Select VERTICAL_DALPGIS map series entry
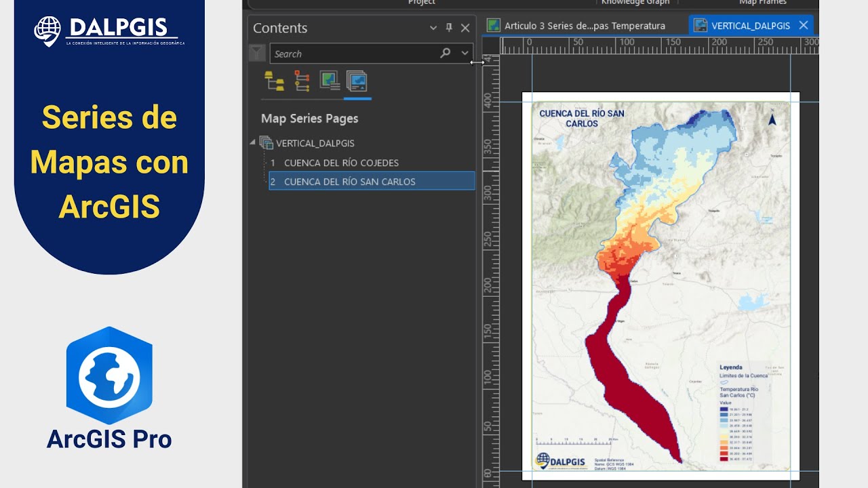Viewport: 868px width, 488px height. pos(315,143)
